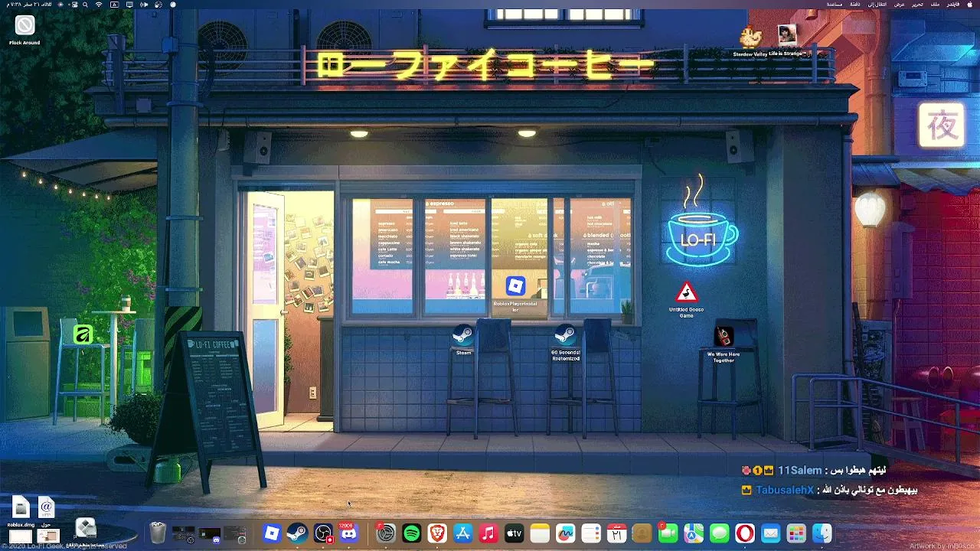Launch Roblox from the dock
Image resolution: width=980 pixels, height=551 pixels.
pyautogui.click(x=272, y=533)
